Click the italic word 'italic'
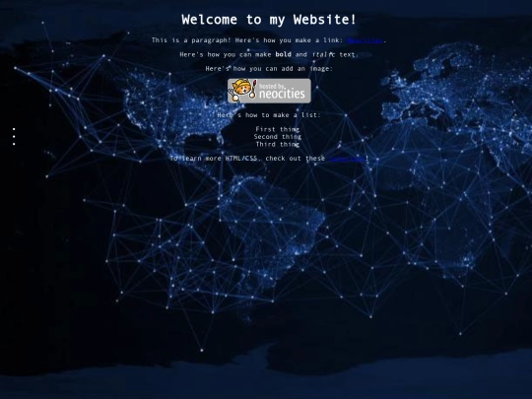Viewport: 532px width, 399px height. [323, 54]
